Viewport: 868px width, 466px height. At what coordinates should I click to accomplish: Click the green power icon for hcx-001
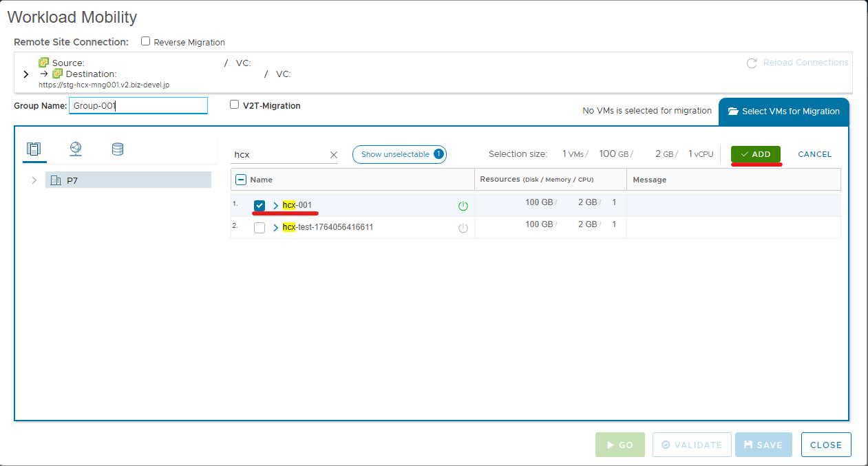tap(463, 206)
